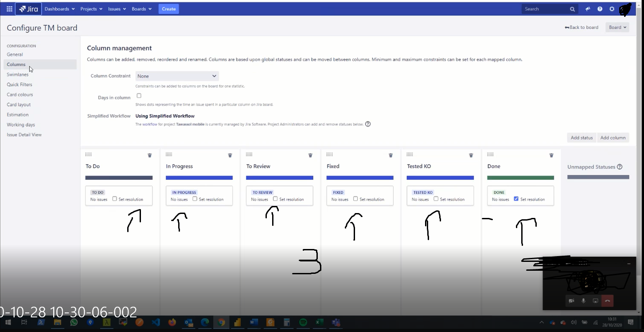Click the Add column button
644x332 pixels.
pos(613,138)
